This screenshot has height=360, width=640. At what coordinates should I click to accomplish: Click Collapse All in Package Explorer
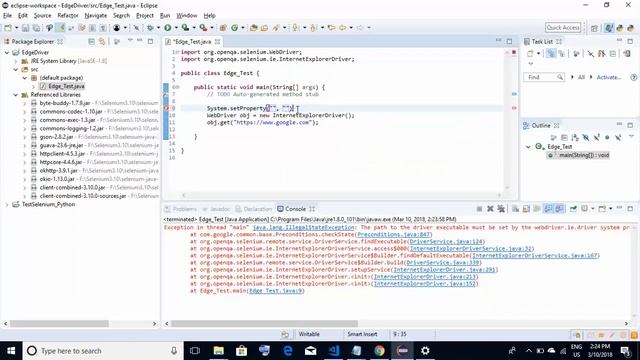coord(91,42)
